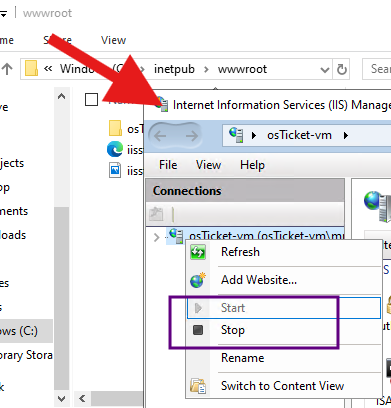
Task: Click the Switch to Content View icon
Action: tap(198, 386)
